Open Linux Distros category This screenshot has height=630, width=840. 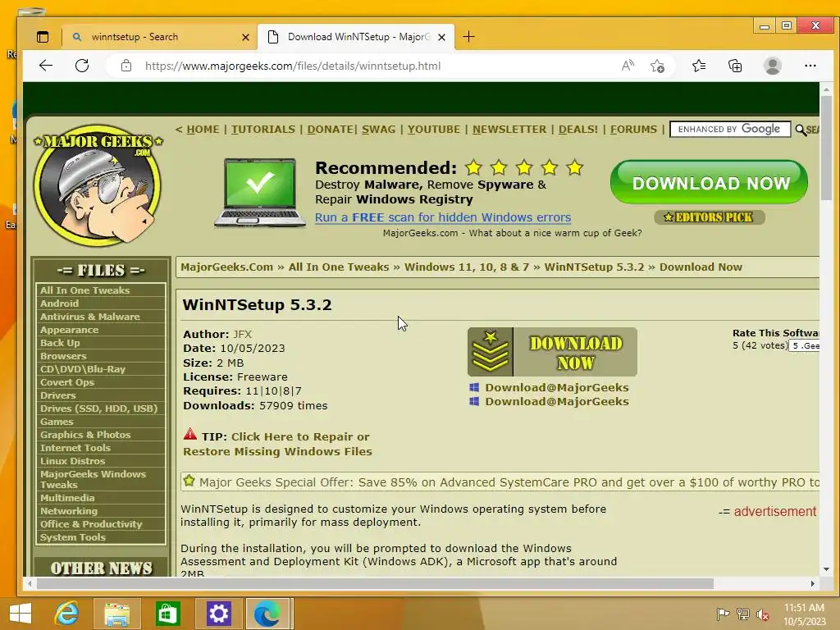[72, 461]
